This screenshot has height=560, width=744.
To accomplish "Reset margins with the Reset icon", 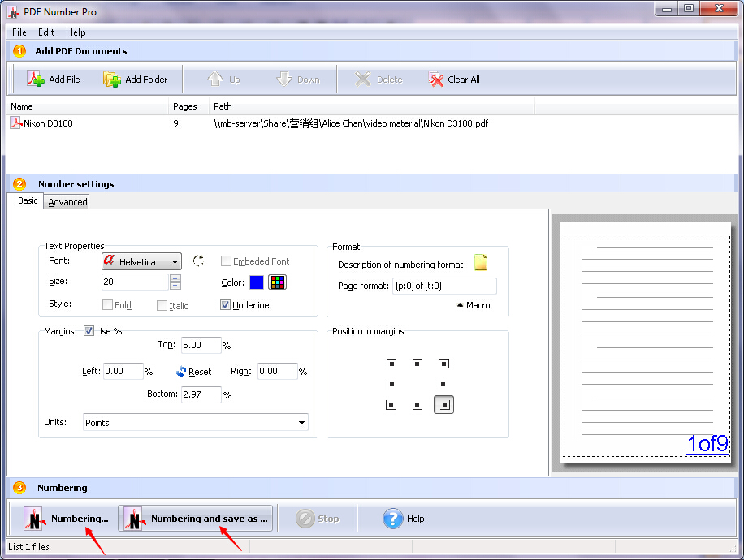I will point(181,372).
